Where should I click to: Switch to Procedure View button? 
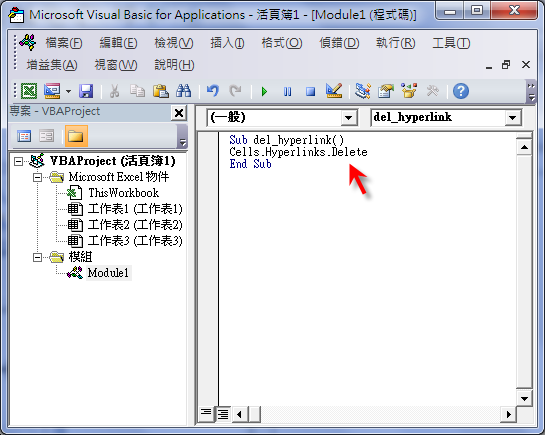point(206,413)
